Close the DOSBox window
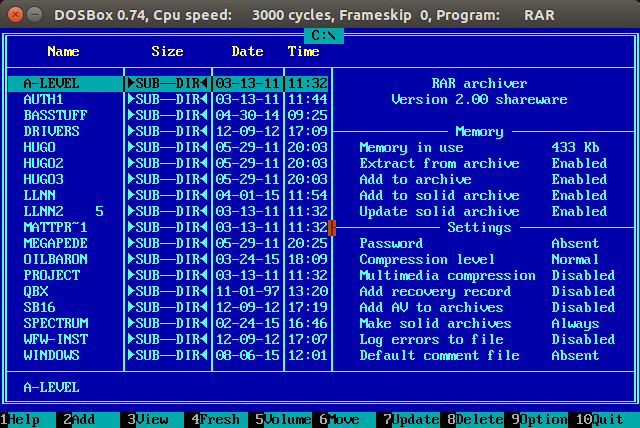 point(16,15)
